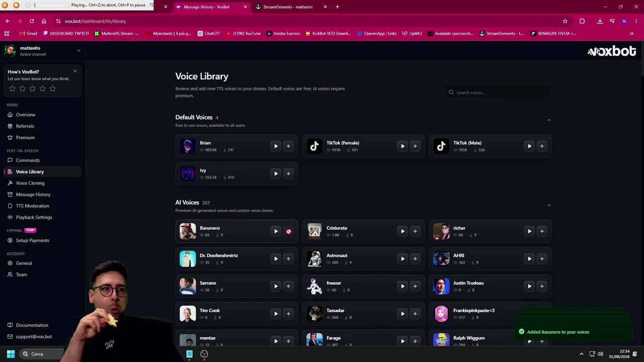Play the Ivy voice preview

(x=276, y=173)
